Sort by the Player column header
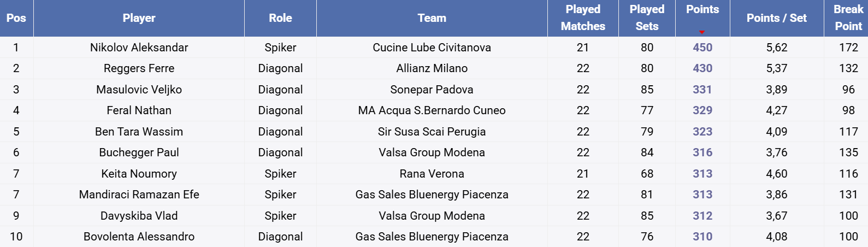This screenshot has width=868, height=247. click(139, 18)
